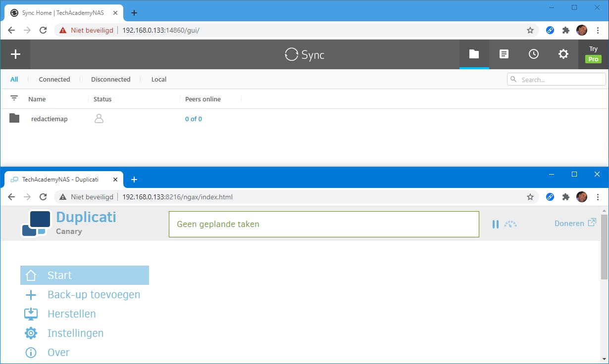This screenshot has width=609, height=364.
Task: Select Start in the Duplicati menu
Action: coord(85,275)
